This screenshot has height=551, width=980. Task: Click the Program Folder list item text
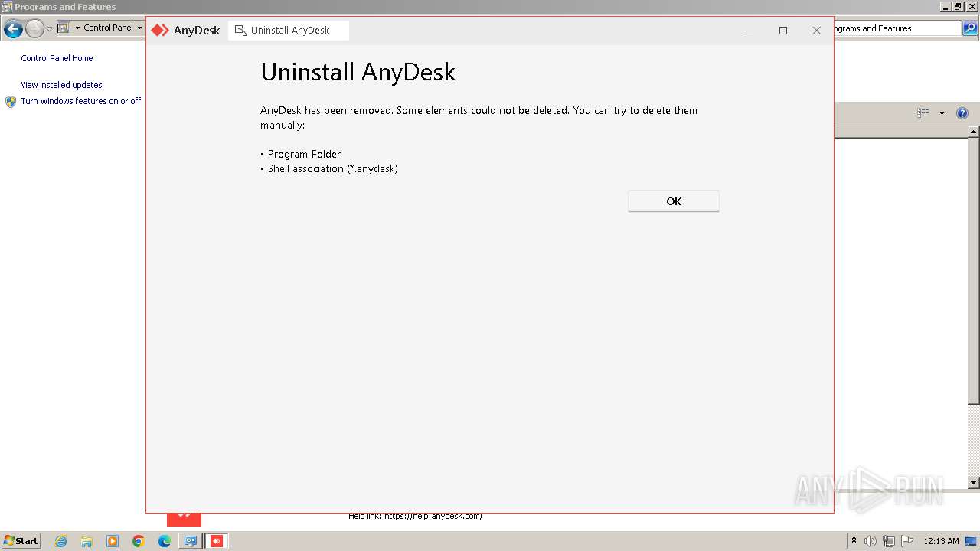(x=304, y=154)
